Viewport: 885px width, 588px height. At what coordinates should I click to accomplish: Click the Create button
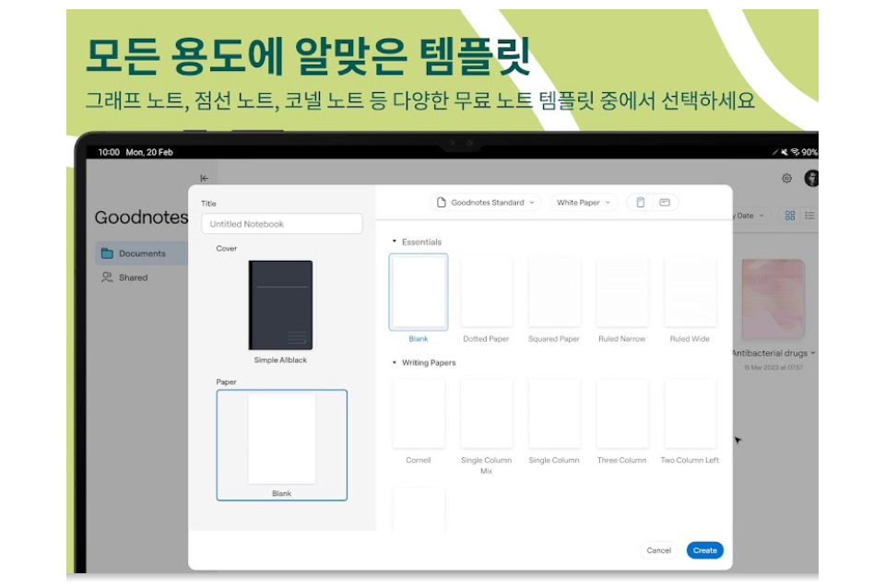(x=705, y=550)
